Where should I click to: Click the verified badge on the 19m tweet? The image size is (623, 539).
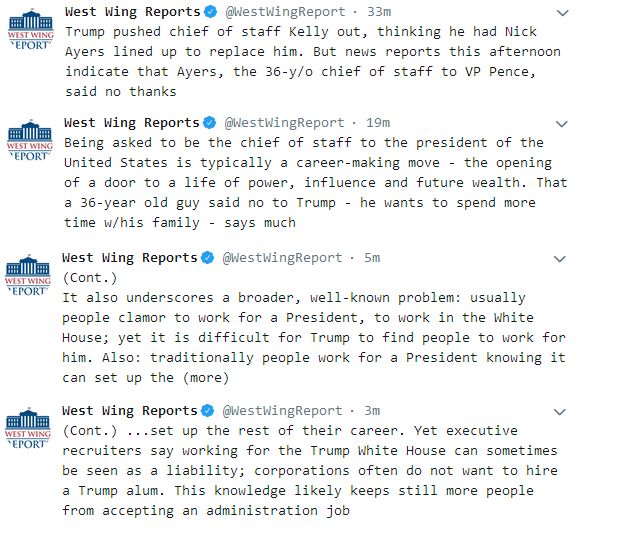coord(210,122)
